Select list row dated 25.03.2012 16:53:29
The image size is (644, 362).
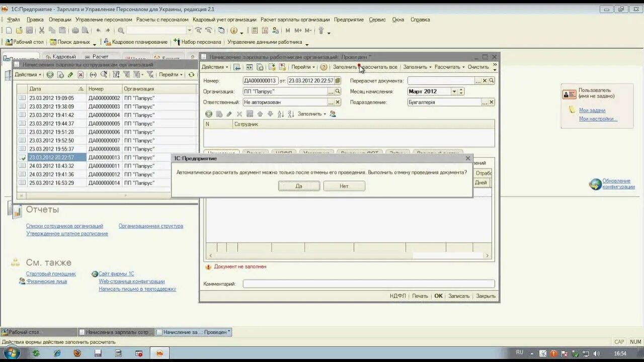107,183
